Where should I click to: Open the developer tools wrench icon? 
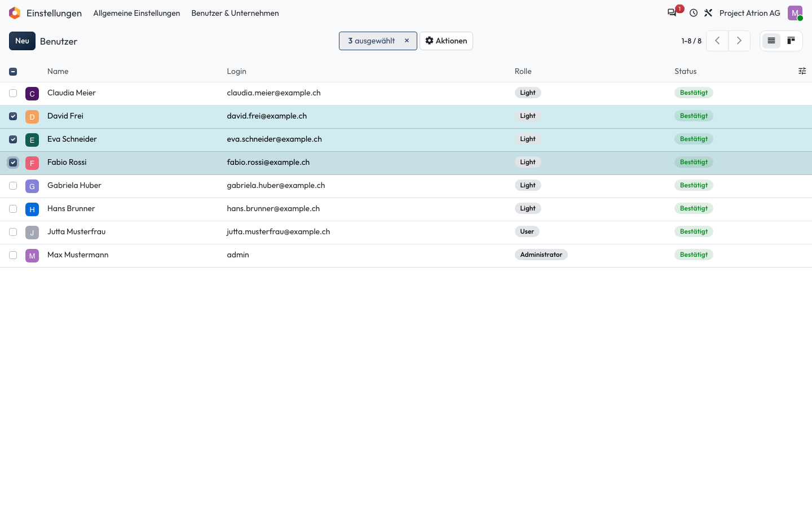click(708, 13)
